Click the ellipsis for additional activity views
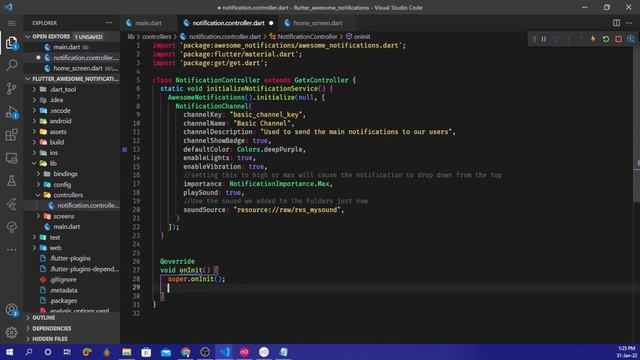The width and height of the screenshot is (640, 360). (x=11, y=249)
